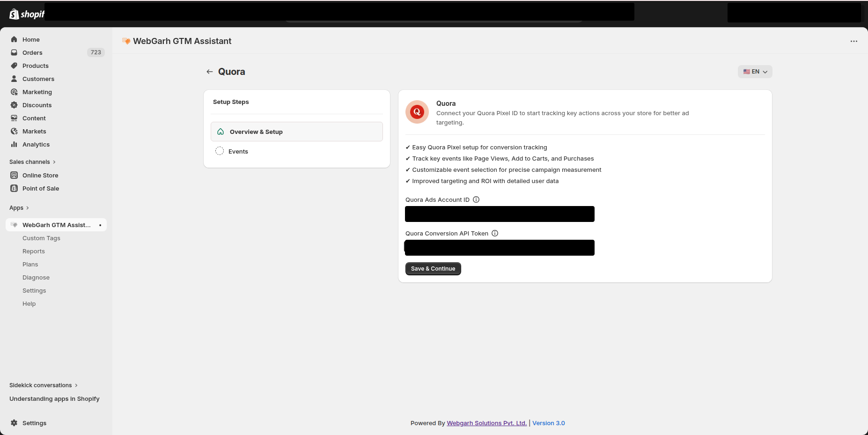
Task: Click the Online Store storefront icon
Action: coord(14,175)
